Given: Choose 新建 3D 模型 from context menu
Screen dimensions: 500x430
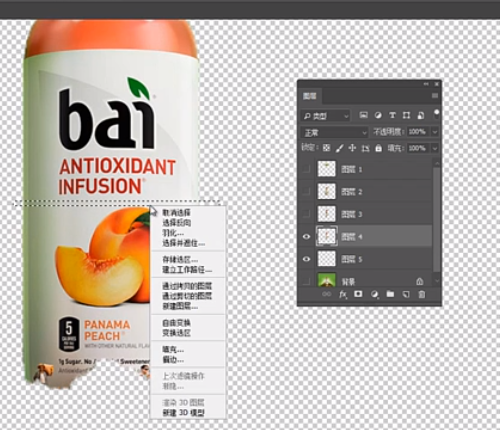Looking at the screenshot, I should (x=184, y=413).
